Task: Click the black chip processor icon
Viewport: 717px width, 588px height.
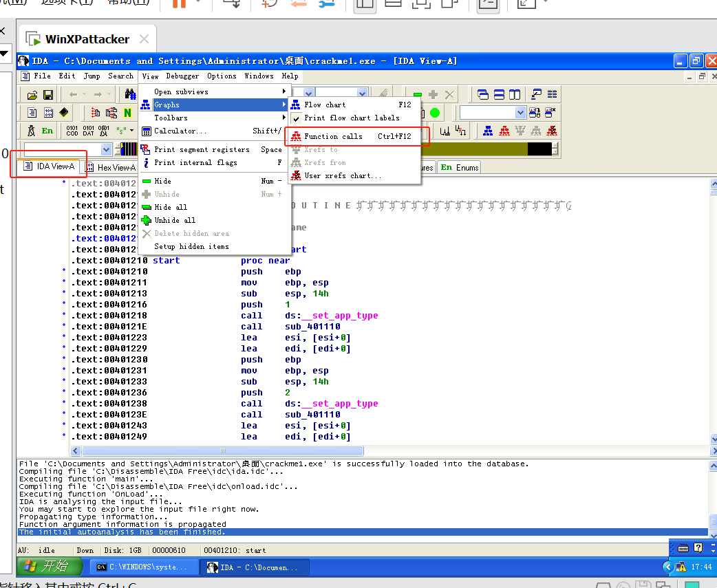Action: coord(64,112)
